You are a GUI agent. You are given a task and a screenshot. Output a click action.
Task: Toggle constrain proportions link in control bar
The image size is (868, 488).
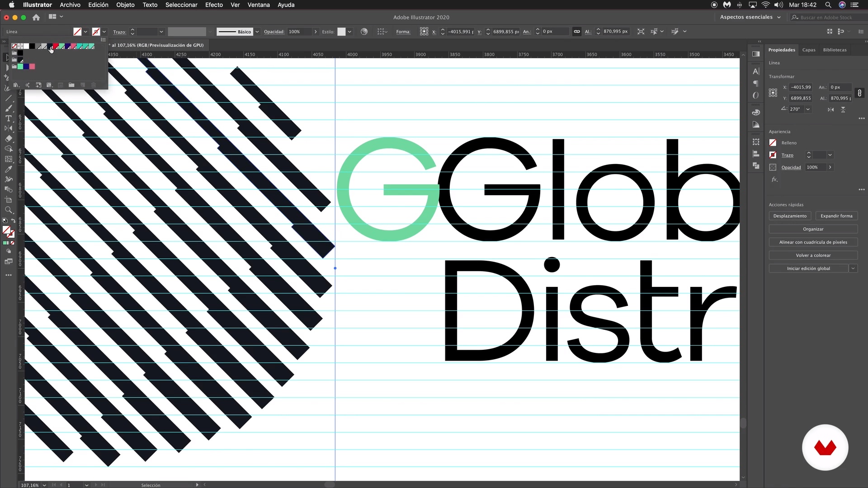577,32
